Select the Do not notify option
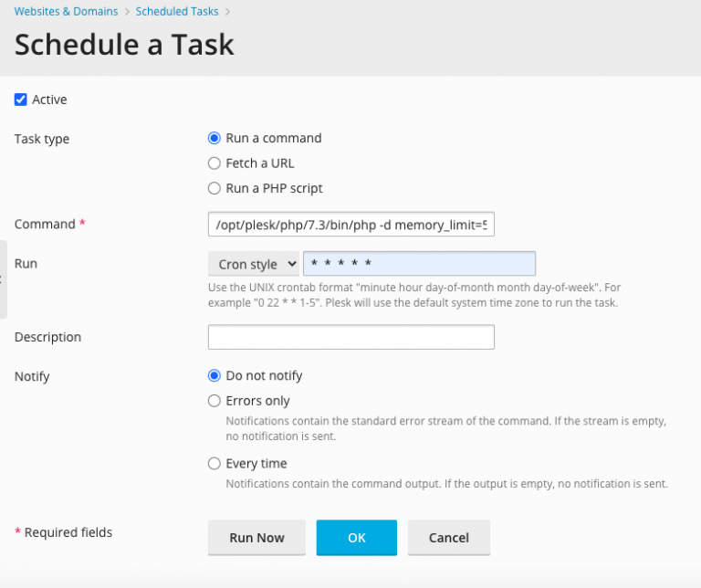Image resolution: width=701 pixels, height=588 pixels. [214, 376]
